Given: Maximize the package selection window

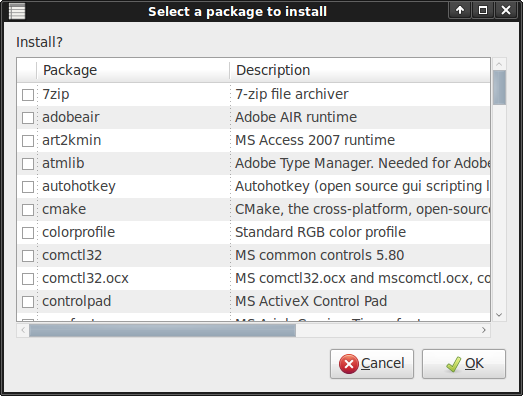Looking at the screenshot, I should point(483,10).
